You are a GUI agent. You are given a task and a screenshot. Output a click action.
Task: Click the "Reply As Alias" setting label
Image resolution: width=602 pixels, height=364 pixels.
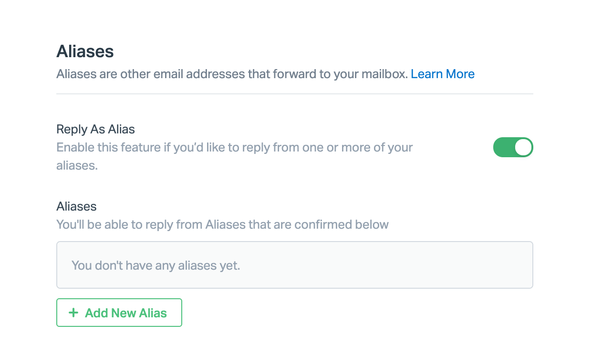[95, 129]
